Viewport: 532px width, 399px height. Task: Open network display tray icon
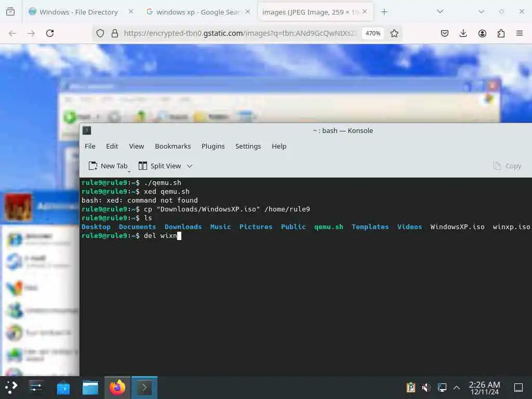(x=442, y=387)
